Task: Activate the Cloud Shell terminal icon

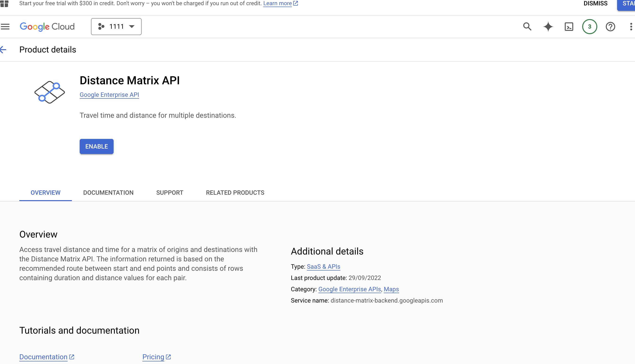Action: (x=569, y=27)
